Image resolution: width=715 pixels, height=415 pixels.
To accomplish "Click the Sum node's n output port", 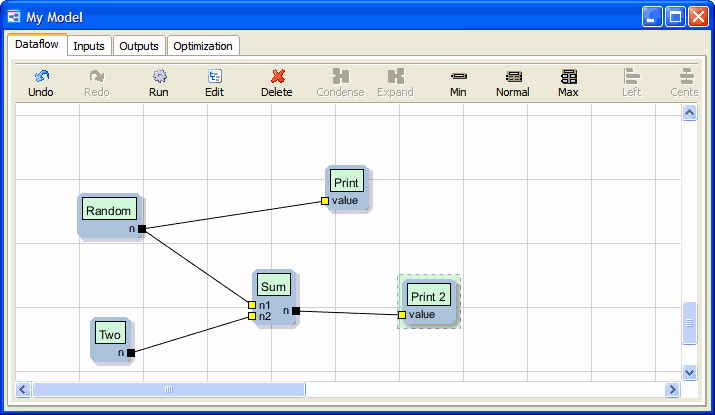I will tap(296, 311).
